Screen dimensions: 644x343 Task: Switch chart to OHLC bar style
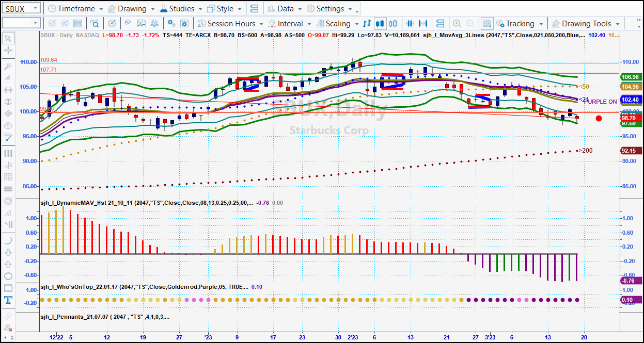[367, 23]
